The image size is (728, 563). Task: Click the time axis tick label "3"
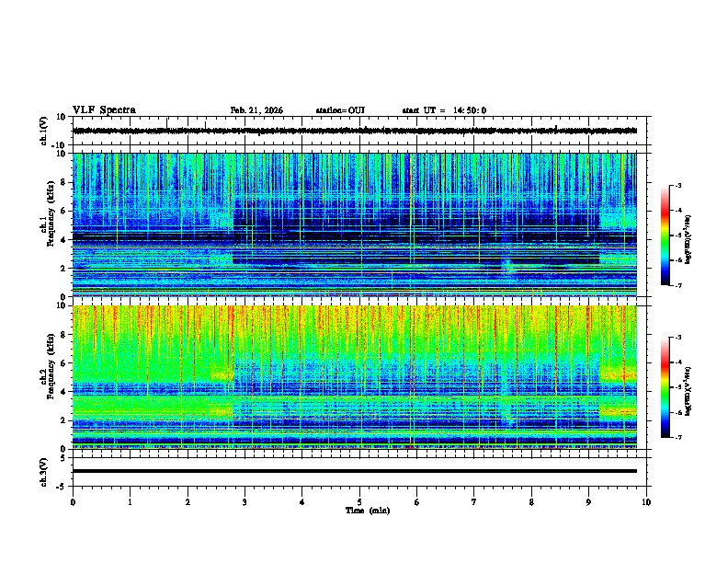click(245, 502)
